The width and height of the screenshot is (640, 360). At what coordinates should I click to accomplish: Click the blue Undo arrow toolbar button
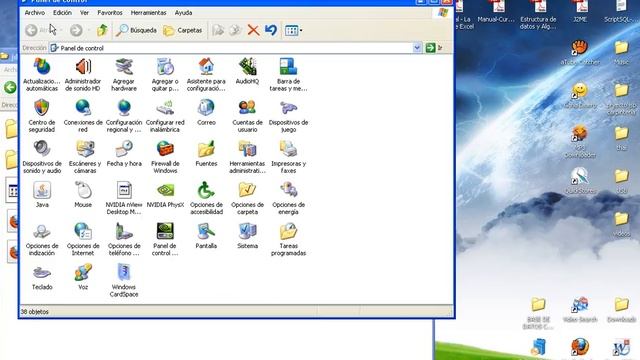click(271, 30)
